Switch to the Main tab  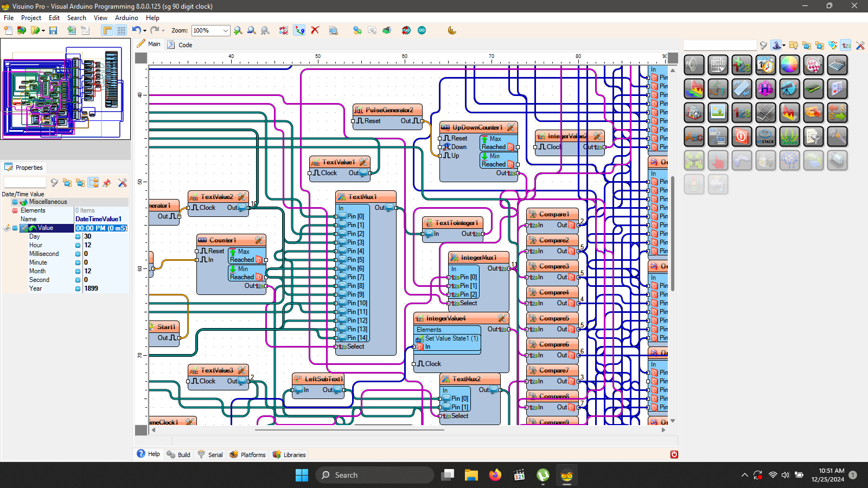click(x=149, y=44)
